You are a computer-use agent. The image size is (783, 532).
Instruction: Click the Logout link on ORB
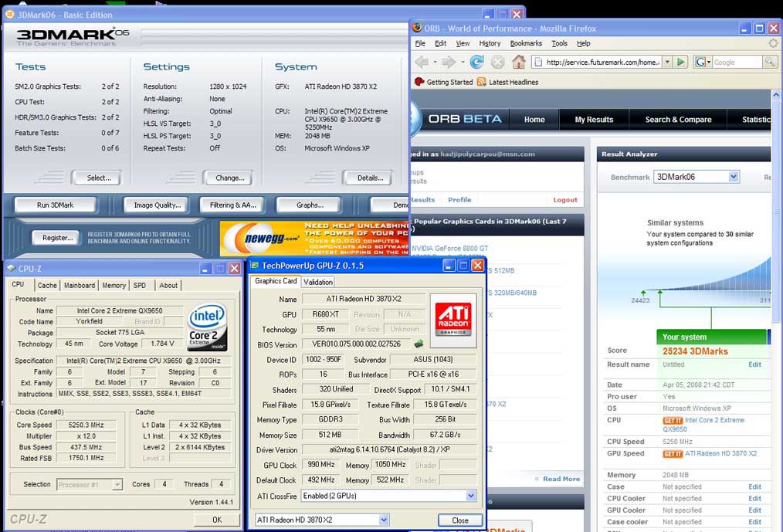[564, 200]
